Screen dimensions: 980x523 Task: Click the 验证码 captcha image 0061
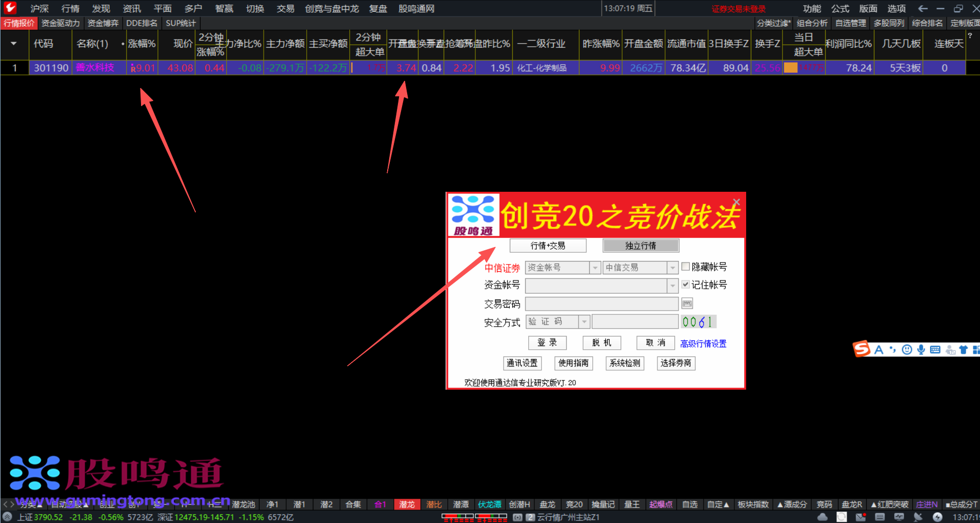[698, 321]
